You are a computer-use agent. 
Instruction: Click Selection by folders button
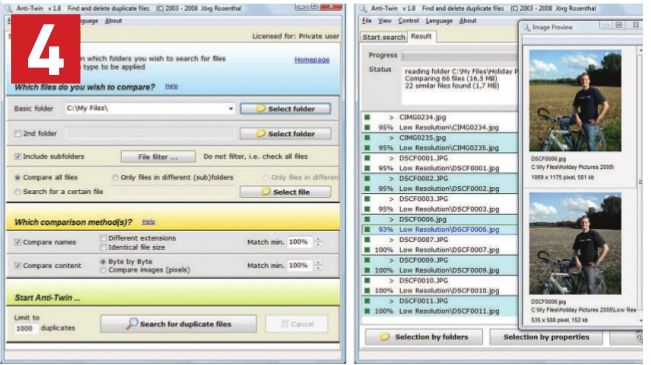[424, 337]
